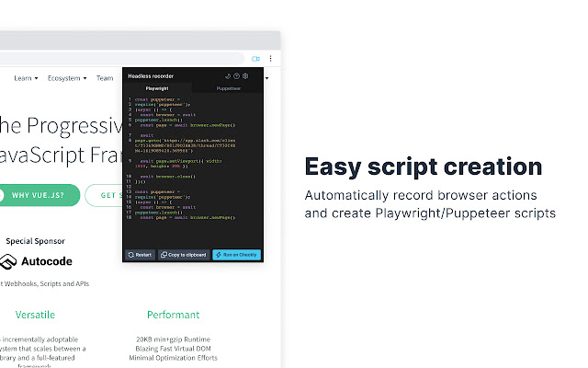Click 'Blazing Fast Virtual DOM' text
The image size is (588, 368).
tap(174, 349)
